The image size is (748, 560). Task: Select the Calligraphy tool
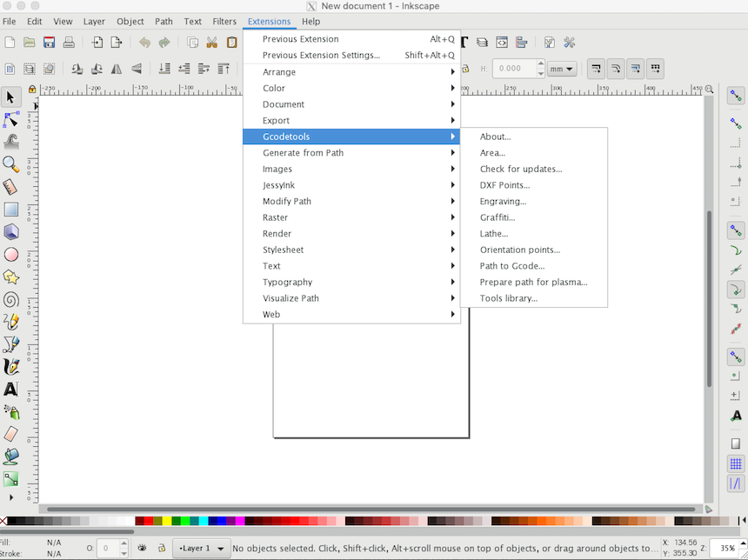(x=10, y=367)
